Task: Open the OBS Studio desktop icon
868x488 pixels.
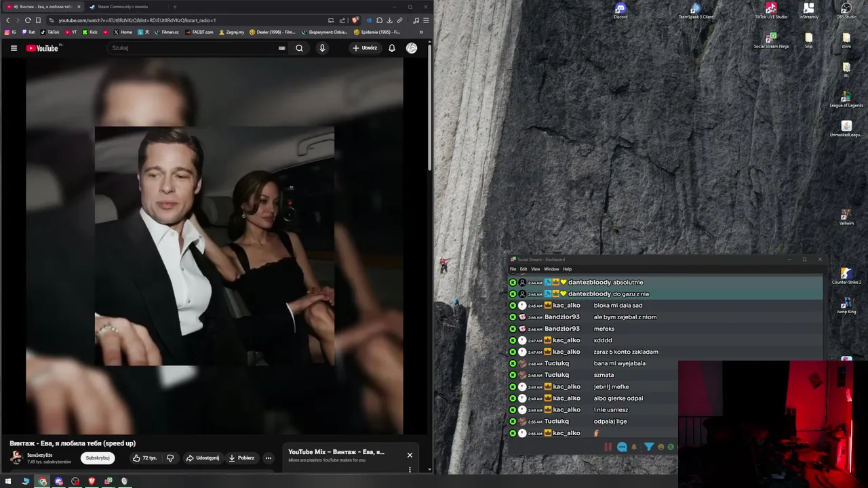Action: pos(846,11)
